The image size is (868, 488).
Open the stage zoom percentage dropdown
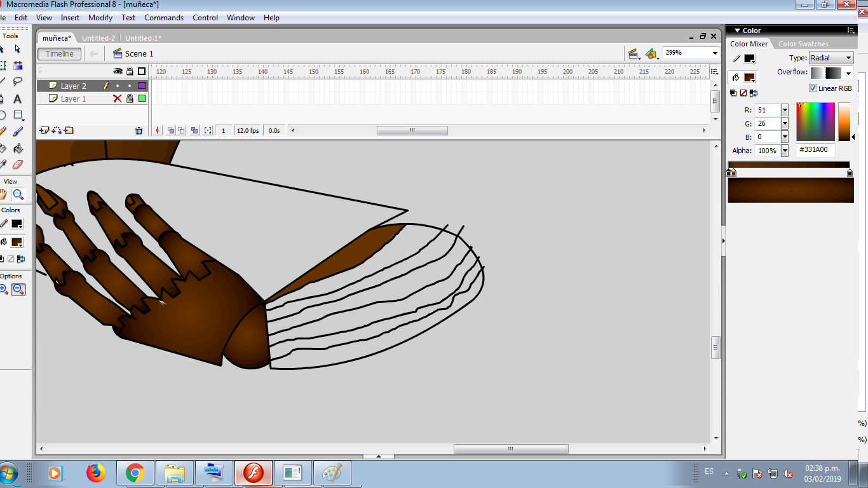point(714,53)
